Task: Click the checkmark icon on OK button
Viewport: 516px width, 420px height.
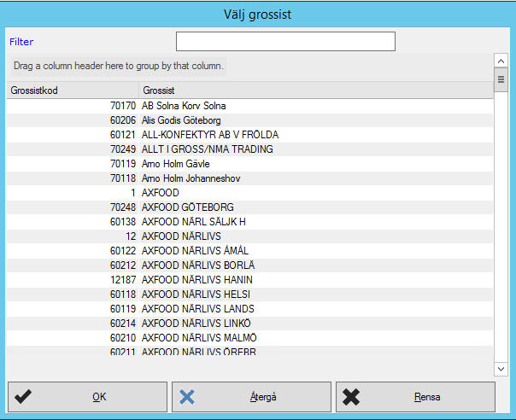Action: pyautogui.click(x=23, y=397)
